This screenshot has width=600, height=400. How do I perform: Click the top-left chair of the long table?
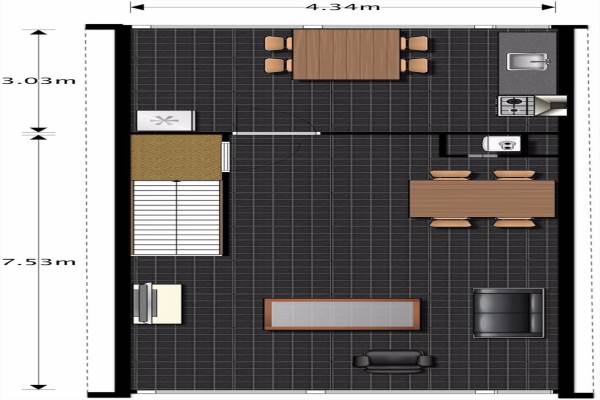pos(450,175)
